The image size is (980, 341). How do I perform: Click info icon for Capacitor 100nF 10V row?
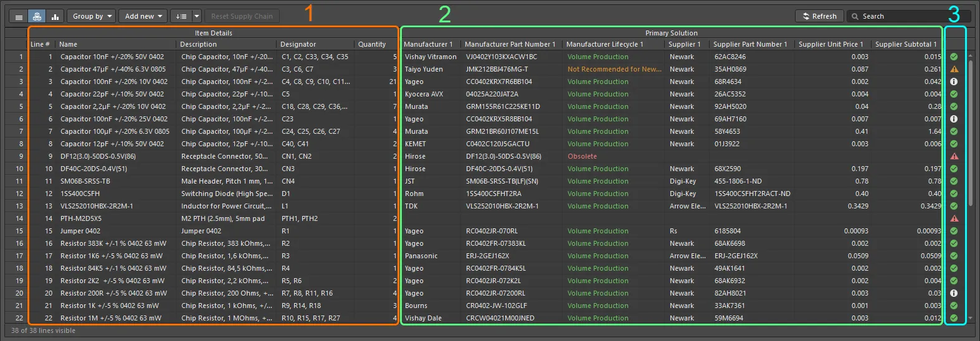point(954,82)
